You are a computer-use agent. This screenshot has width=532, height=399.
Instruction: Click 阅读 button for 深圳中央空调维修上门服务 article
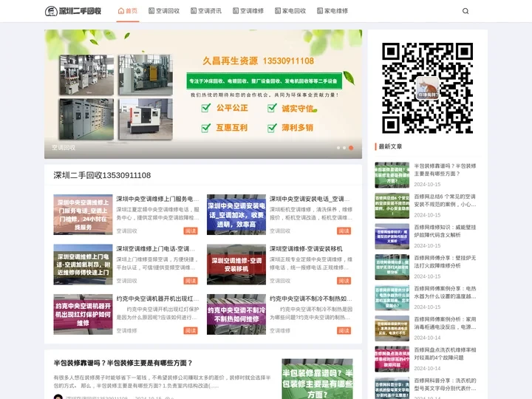coord(191,231)
